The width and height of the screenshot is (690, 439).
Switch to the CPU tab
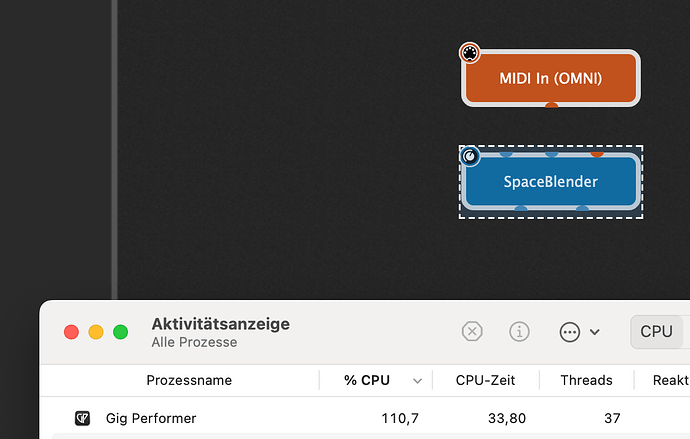656,332
